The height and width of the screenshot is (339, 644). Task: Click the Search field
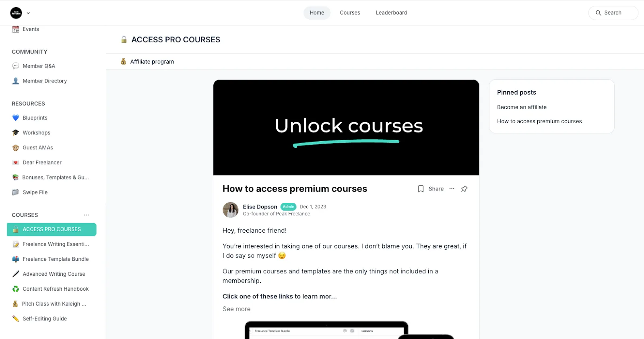(x=613, y=13)
